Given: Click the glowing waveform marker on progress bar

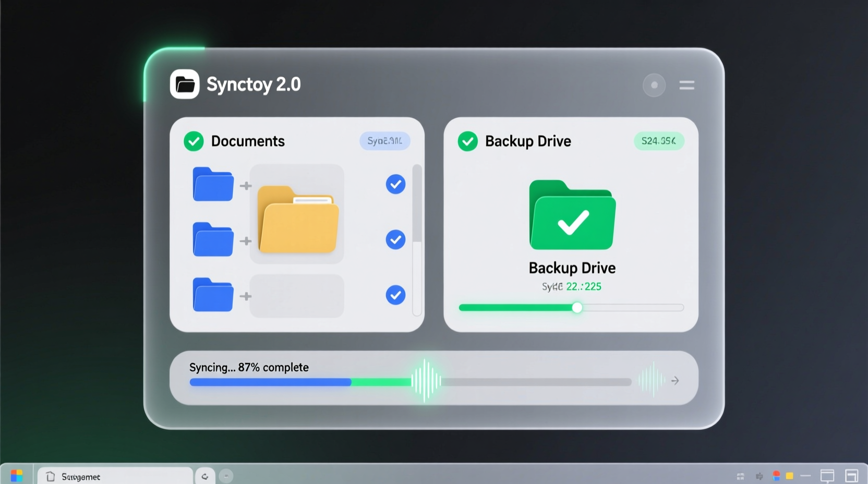Looking at the screenshot, I should [x=426, y=381].
